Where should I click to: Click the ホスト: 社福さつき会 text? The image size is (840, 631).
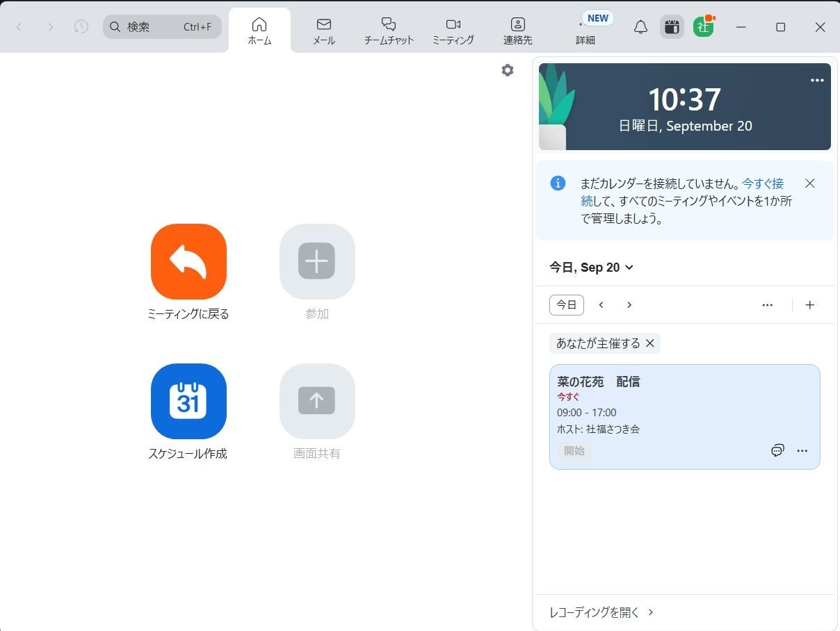pos(599,429)
